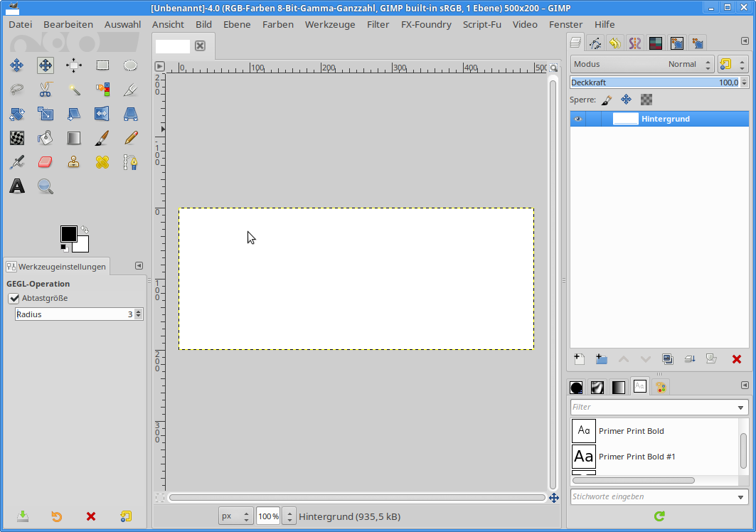Click the black foreground color swatch
The height and width of the screenshot is (532, 756).
tap(68, 234)
